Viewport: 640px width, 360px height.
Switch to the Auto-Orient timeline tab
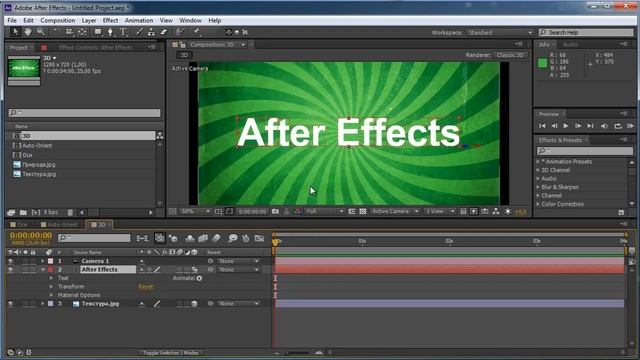click(60, 224)
